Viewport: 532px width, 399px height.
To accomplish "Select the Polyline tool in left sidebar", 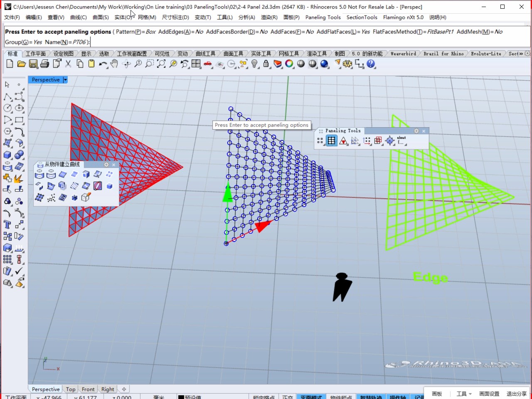I will coord(7,96).
